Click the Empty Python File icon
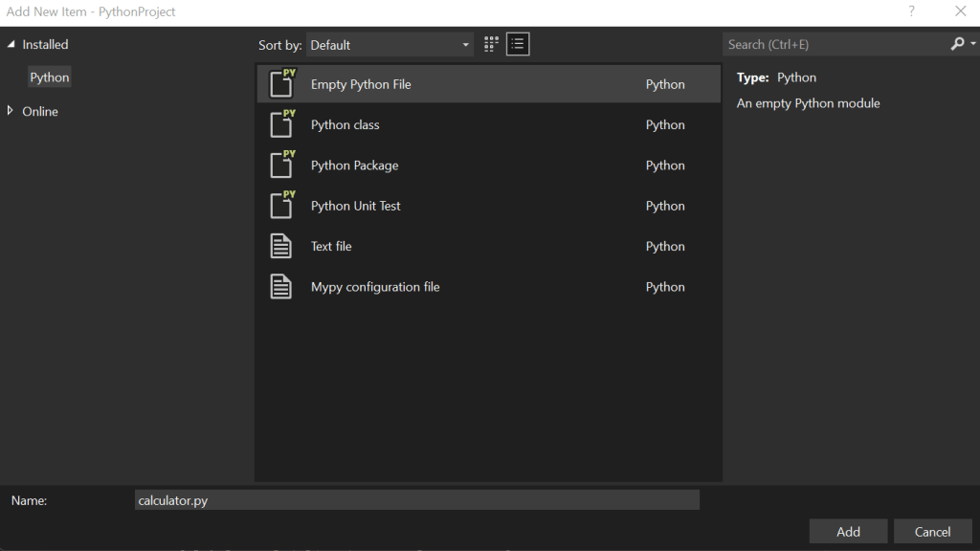The height and width of the screenshot is (551, 980). (x=281, y=84)
